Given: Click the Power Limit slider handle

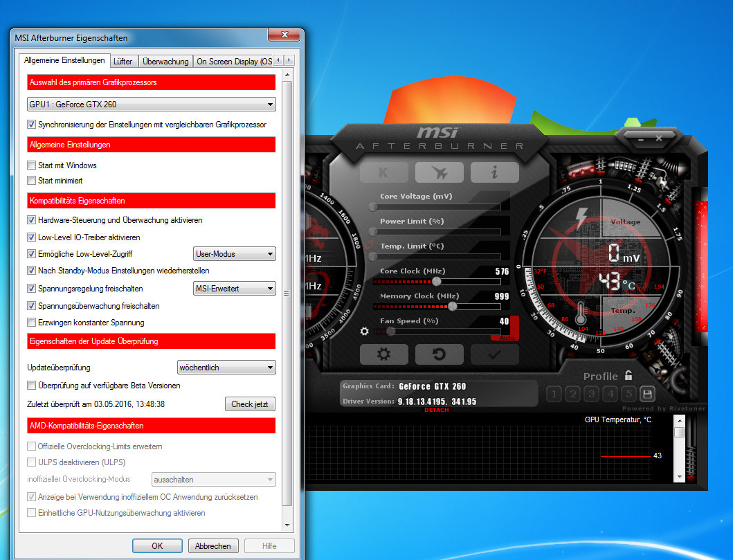Looking at the screenshot, I should (373, 231).
